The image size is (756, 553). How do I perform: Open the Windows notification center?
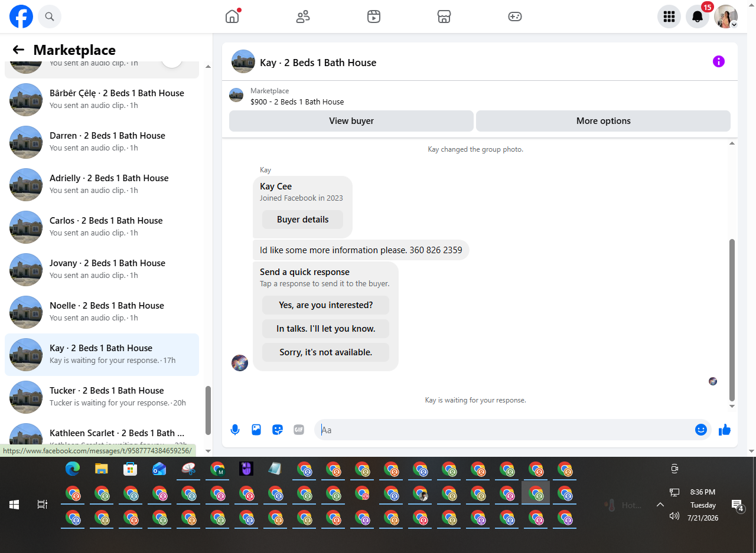click(738, 505)
